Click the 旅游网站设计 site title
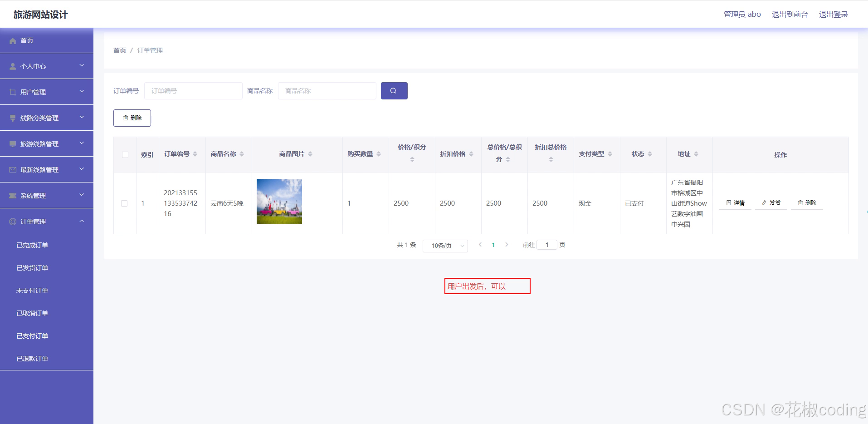This screenshot has height=424, width=868. pyautogui.click(x=41, y=15)
